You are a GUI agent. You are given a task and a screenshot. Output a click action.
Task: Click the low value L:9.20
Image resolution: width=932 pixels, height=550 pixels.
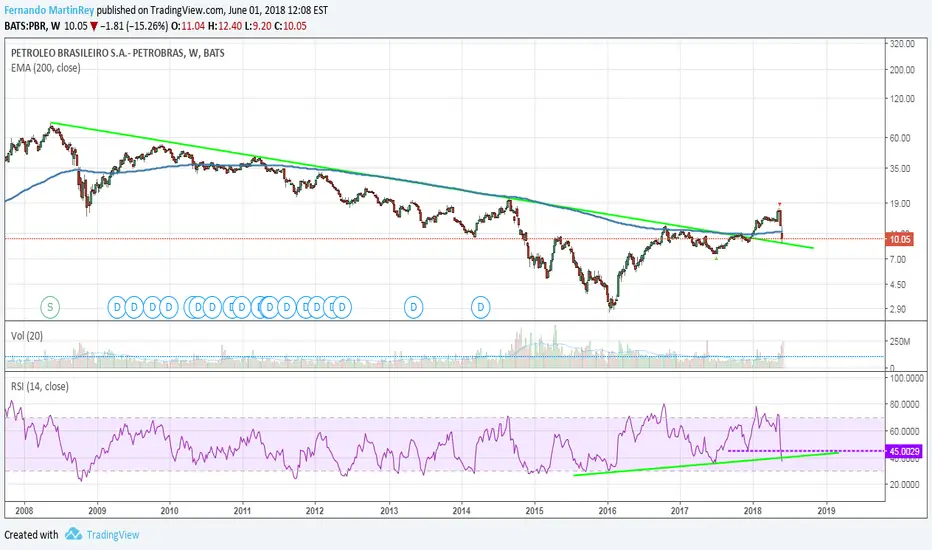258,26
